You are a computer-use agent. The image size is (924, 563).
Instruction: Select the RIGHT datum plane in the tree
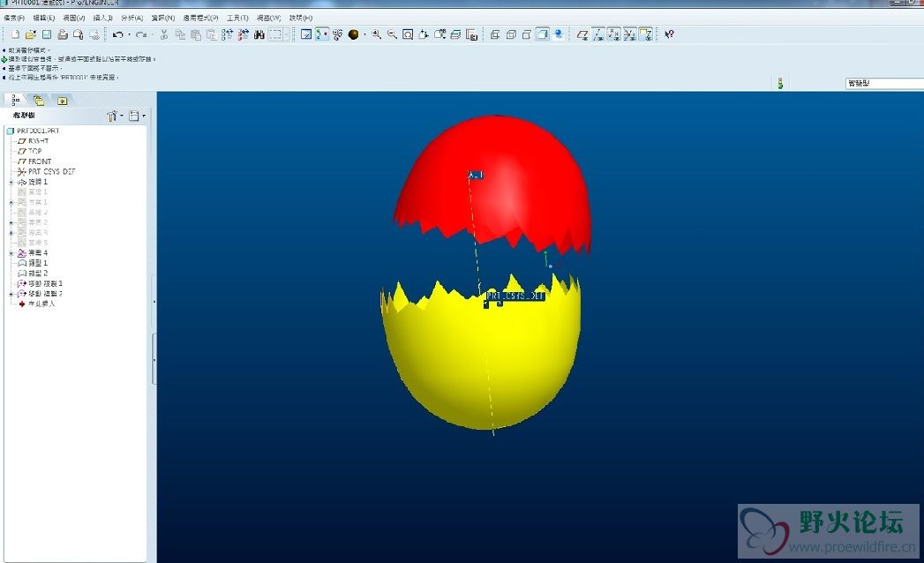34,141
